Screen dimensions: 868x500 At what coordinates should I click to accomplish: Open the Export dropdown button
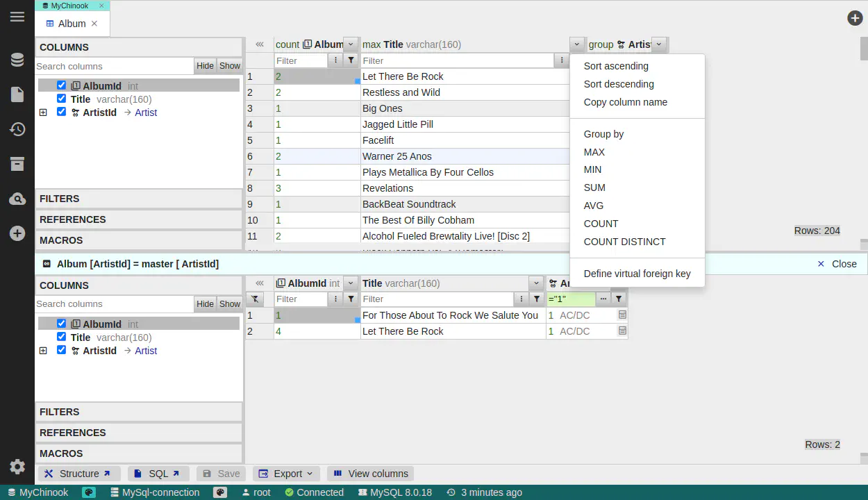[287, 474]
